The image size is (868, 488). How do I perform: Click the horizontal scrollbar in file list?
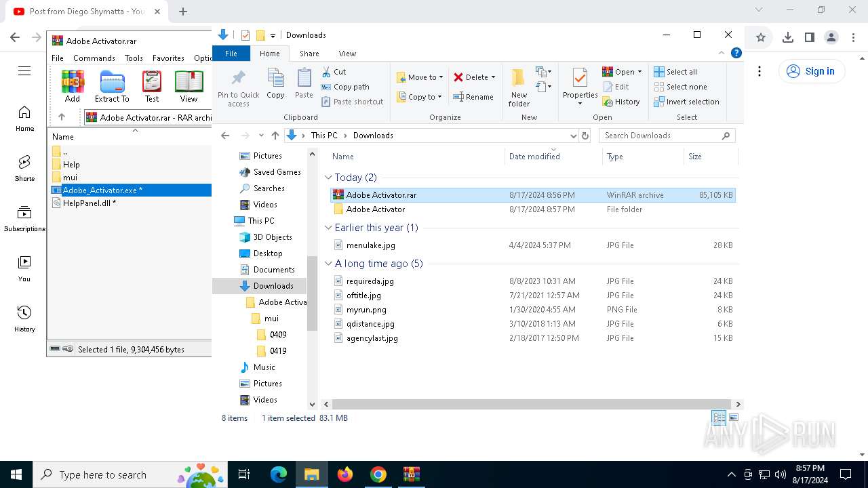click(x=532, y=404)
